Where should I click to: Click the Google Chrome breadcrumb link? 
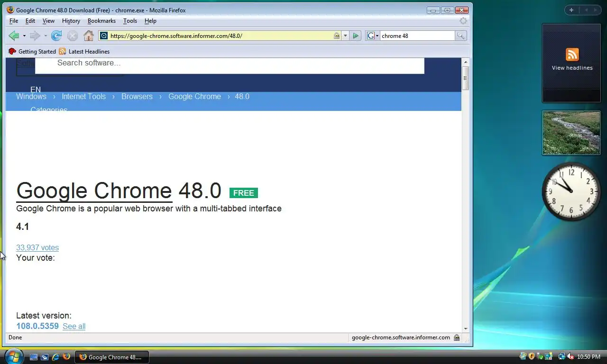click(x=194, y=96)
